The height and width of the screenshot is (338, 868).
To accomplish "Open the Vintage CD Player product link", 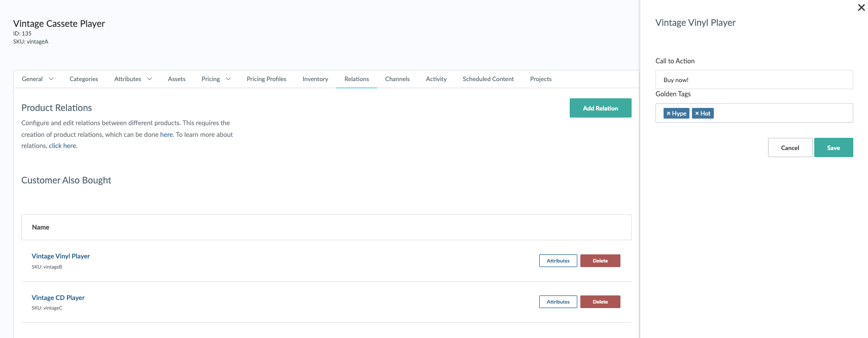I will 58,297.
